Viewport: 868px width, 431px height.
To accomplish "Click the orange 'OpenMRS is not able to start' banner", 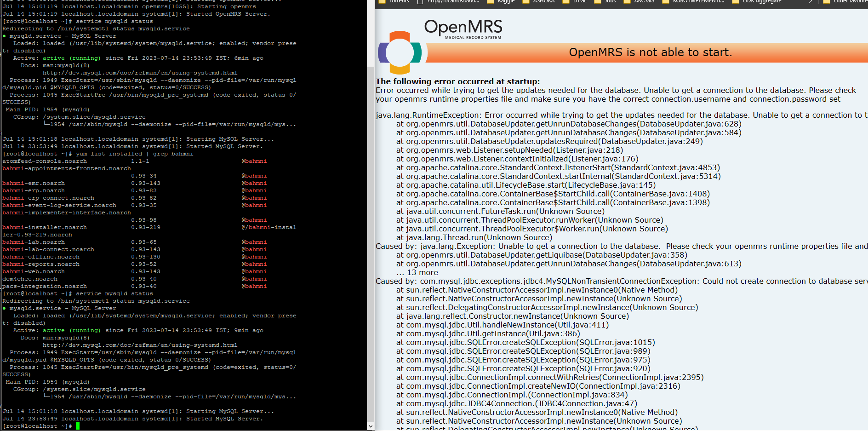I will coord(647,52).
